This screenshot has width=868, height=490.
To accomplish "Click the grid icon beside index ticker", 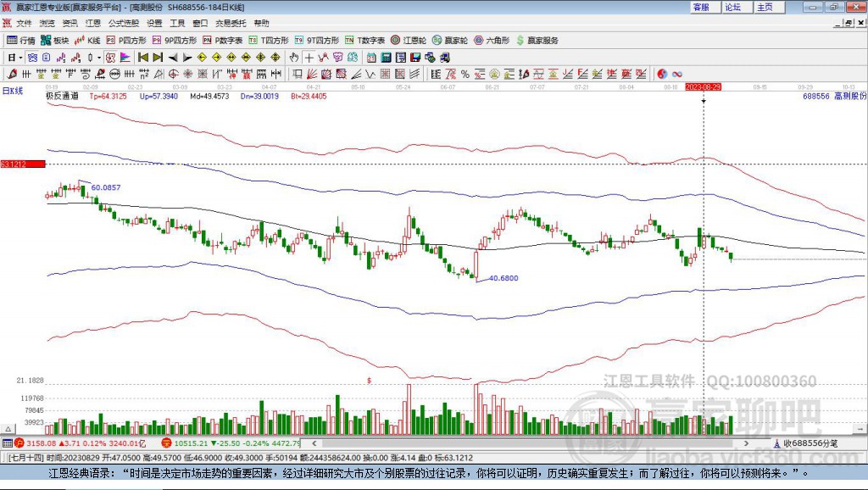I will point(7,443).
